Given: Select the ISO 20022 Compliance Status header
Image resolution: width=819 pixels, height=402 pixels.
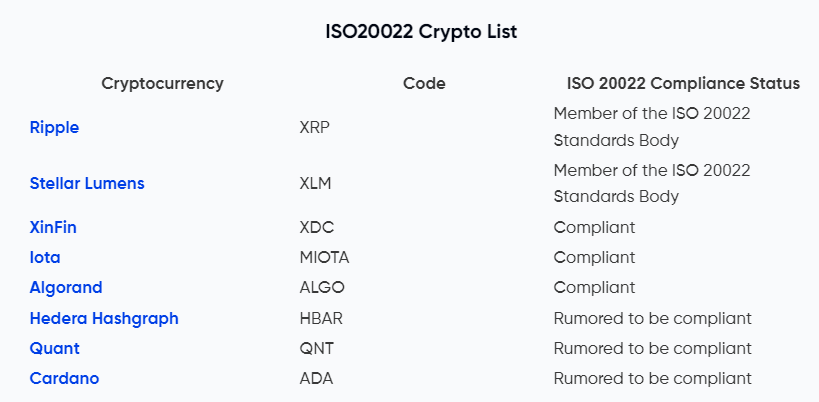Looking at the screenshot, I should 683,84.
